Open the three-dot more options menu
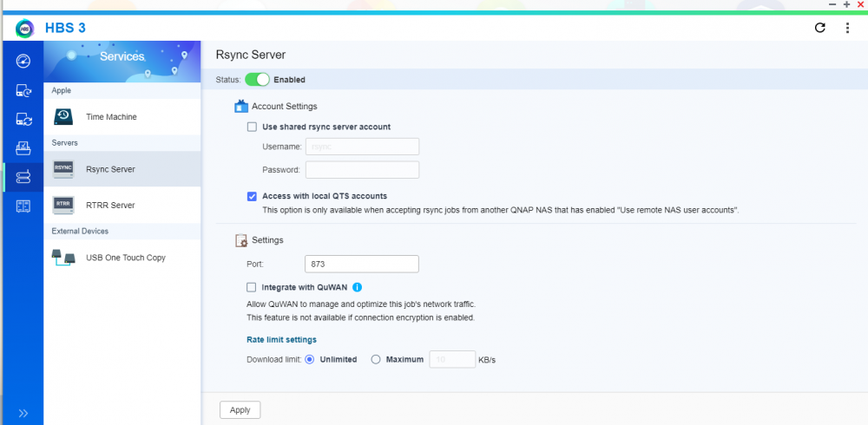 point(847,28)
